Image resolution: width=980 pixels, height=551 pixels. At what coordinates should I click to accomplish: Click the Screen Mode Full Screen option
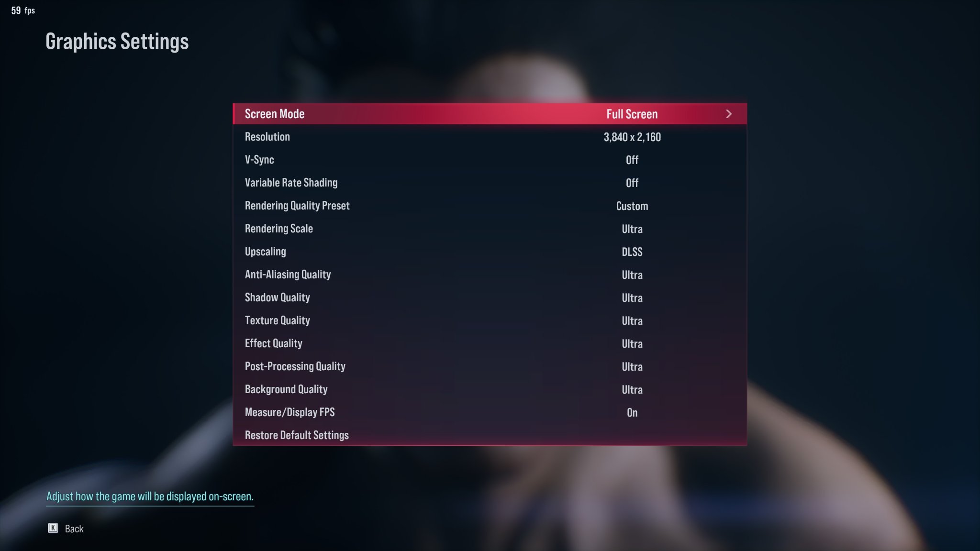coord(490,114)
